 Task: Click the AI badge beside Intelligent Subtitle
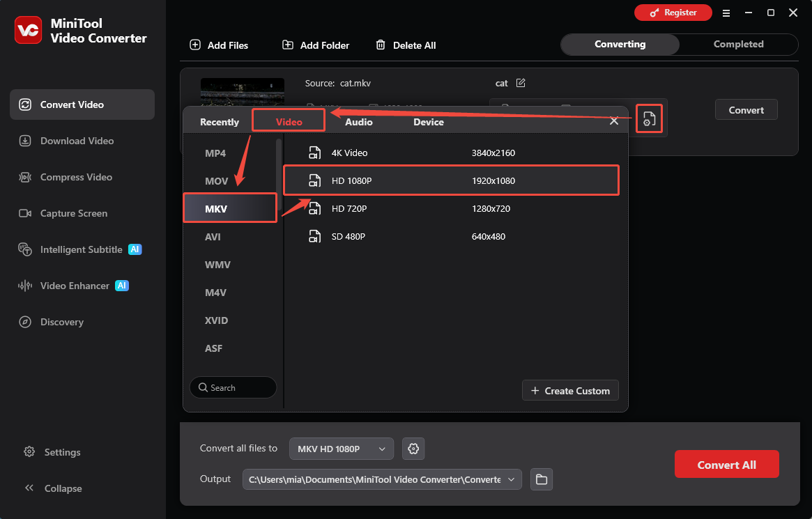[135, 249]
